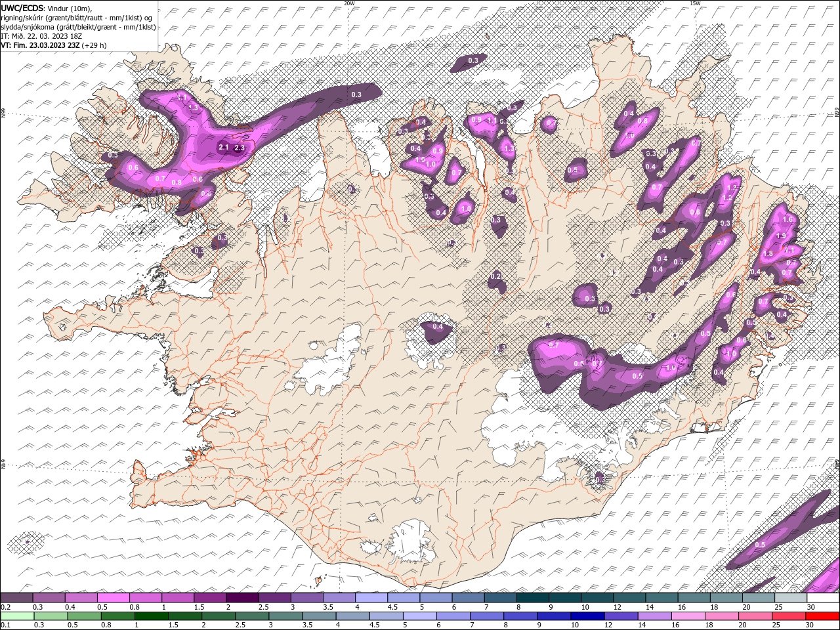Click the 'IT: Mið. 22. 03. 2023 18Z' line
The width and height of the screenshot is (840, 630).
pos(41,36)
